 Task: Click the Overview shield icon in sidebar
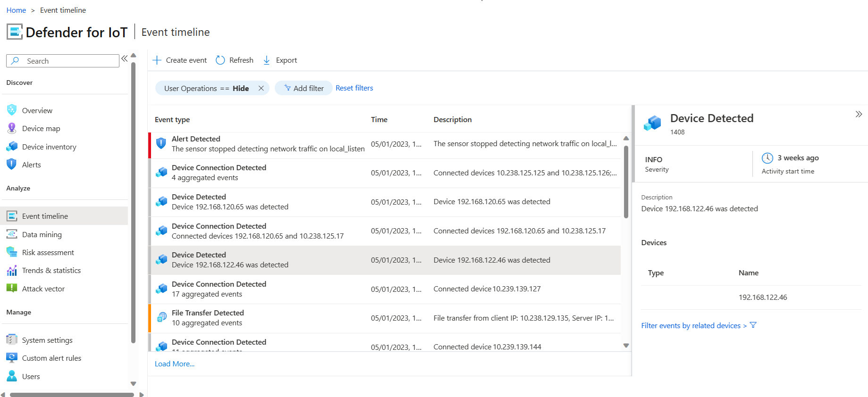pos(12,110)
